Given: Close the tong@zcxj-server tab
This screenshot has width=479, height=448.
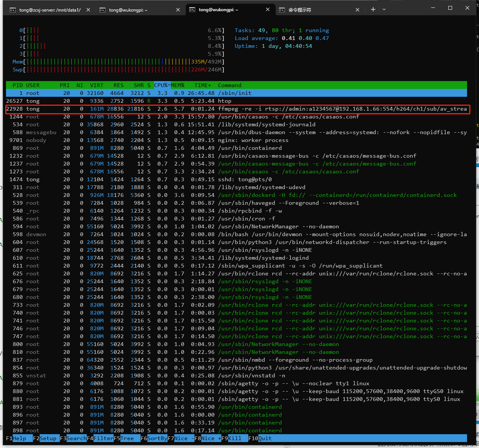Looking at the screenshot, I should click(x=88, y=10).
